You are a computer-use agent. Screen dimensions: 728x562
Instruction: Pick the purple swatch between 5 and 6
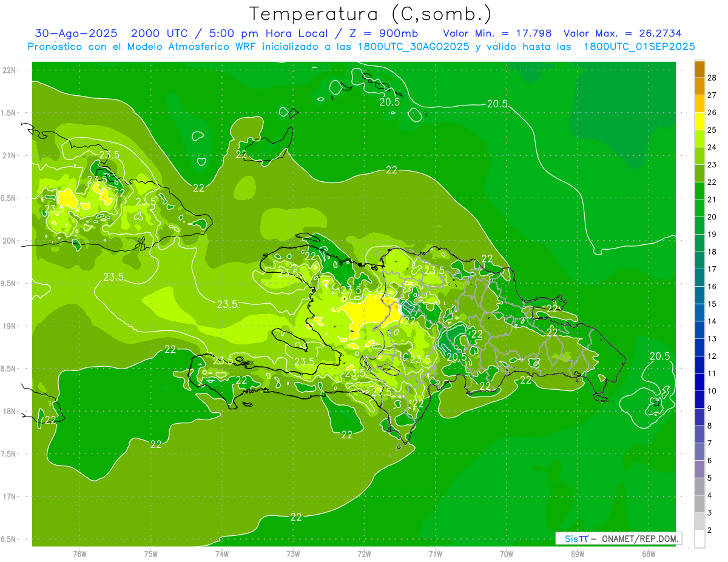click(699, 470)
